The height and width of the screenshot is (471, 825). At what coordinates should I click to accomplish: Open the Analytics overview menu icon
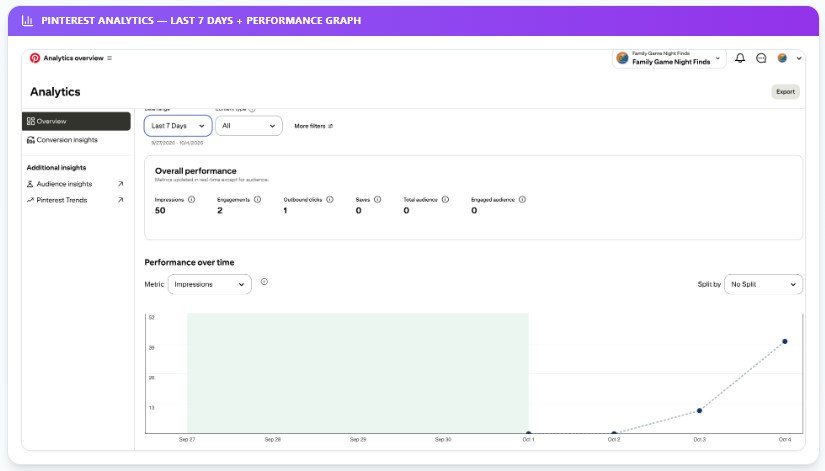click(109, 58)
